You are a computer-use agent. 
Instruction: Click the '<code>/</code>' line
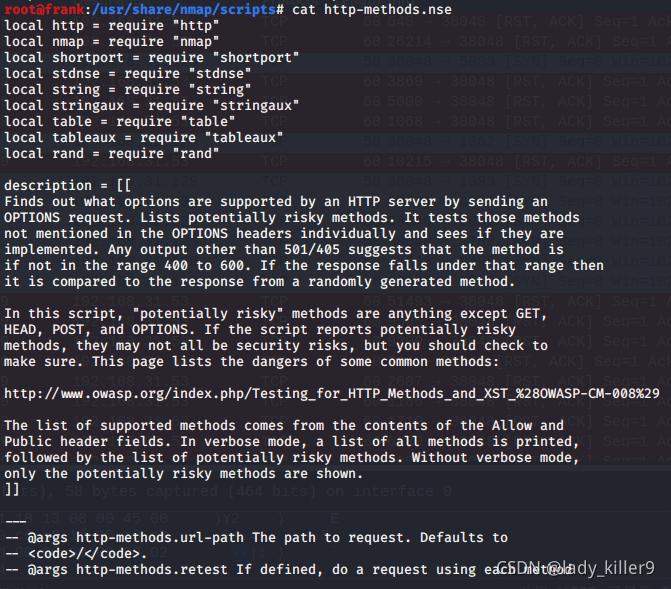click(76, 553)
